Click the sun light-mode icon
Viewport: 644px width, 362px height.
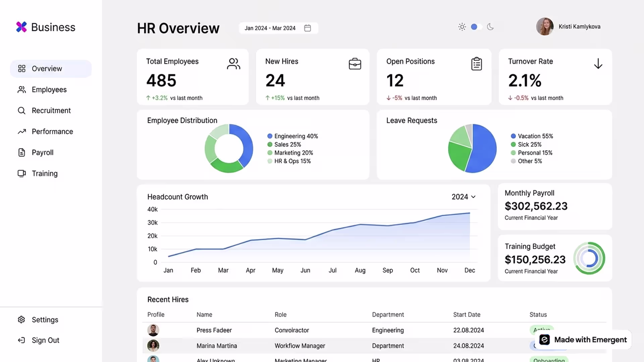click(x=462, y=27)
